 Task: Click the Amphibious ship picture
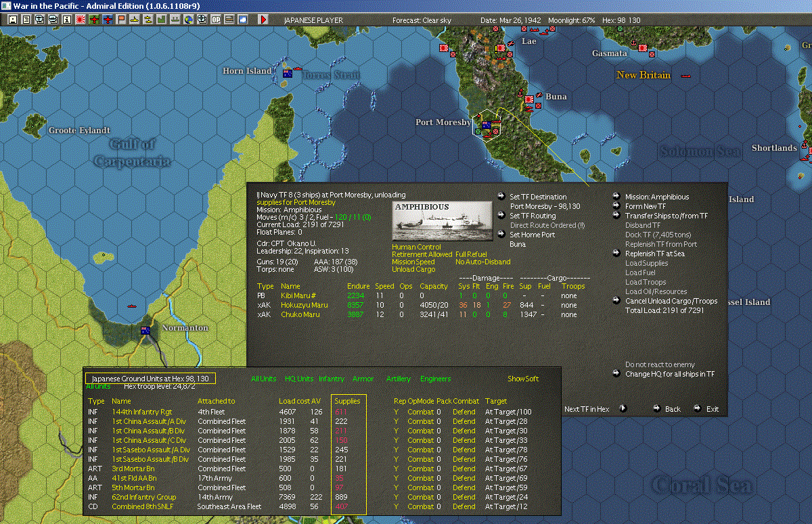tap(442, 221)
